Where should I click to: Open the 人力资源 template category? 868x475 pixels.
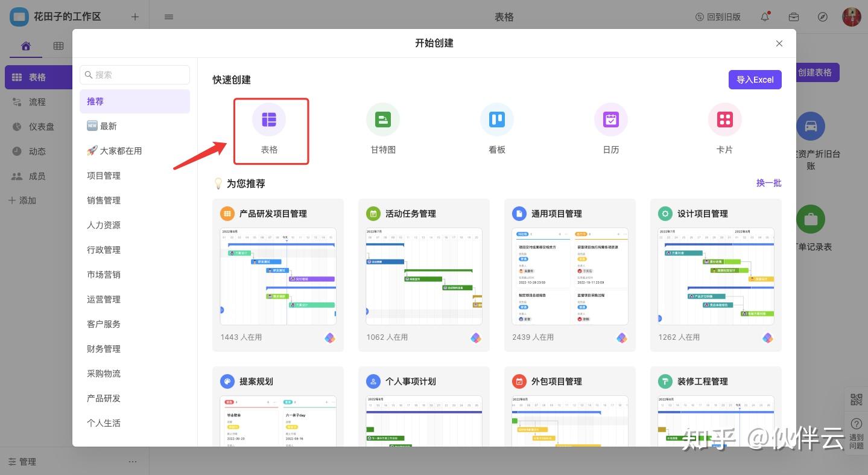pos(135,225)
